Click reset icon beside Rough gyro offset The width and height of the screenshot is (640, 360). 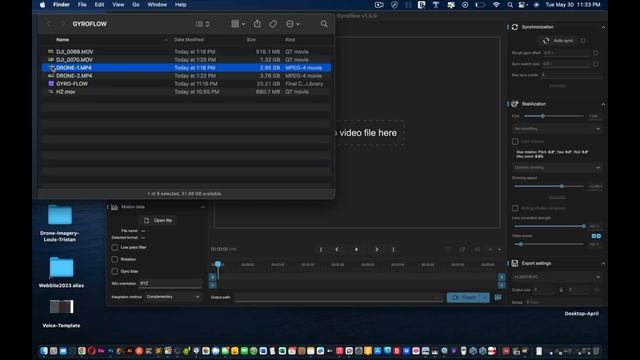pos(596,53)
